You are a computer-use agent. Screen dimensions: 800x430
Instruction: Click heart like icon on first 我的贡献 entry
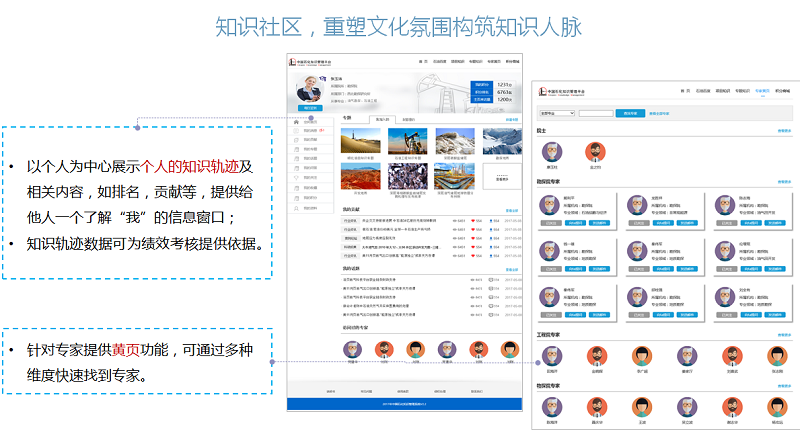tap(473, 220)
